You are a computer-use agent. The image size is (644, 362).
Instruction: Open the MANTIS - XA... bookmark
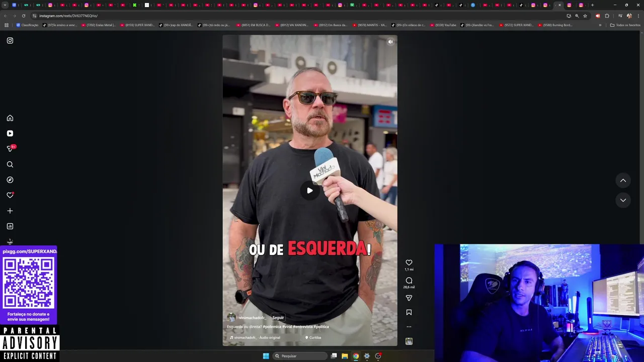[370, 25]
